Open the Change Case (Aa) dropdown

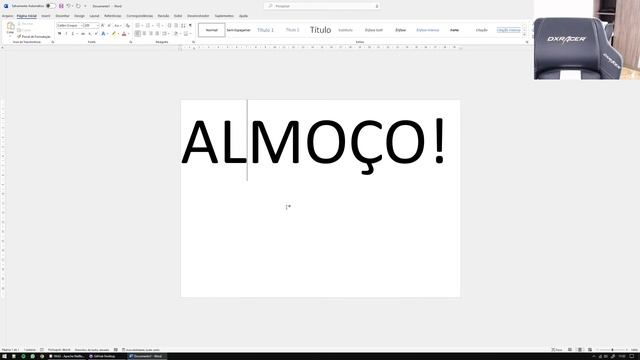point(118,25)
